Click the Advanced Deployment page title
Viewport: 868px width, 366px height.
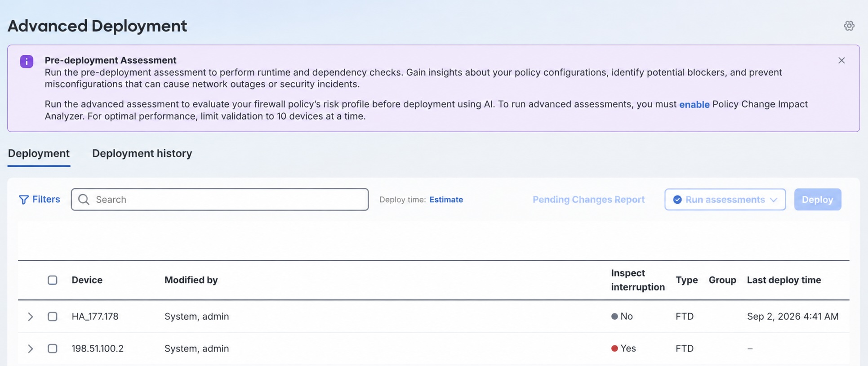click(x=97, y=26)
